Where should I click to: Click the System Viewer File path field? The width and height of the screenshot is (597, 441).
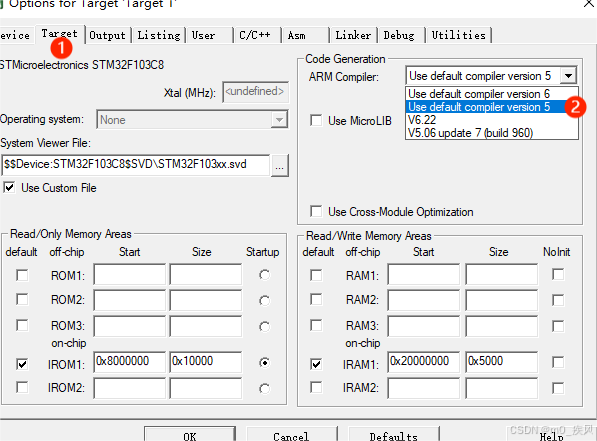tap(136, 165)
